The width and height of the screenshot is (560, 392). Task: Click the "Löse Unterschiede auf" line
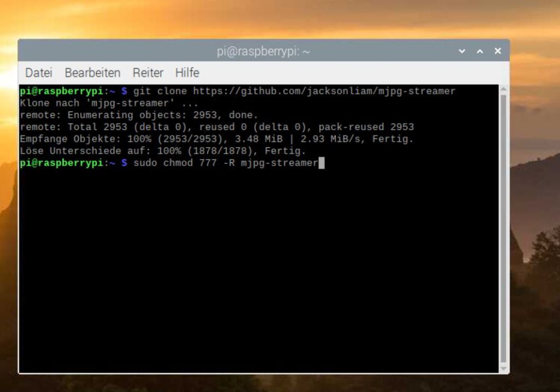pos(163,151)
